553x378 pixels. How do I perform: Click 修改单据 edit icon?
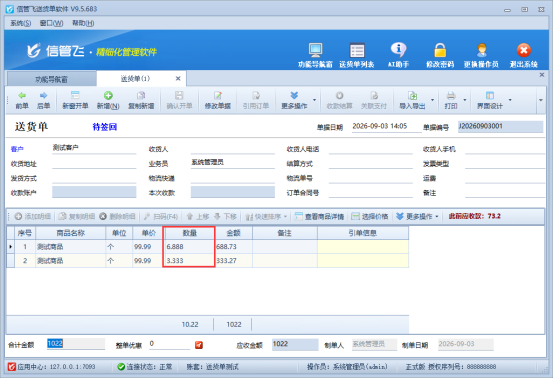218,100
